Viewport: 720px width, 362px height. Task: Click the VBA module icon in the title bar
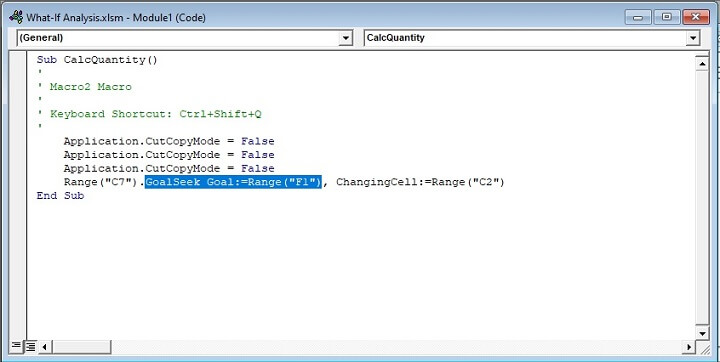(x=16, y=17)
